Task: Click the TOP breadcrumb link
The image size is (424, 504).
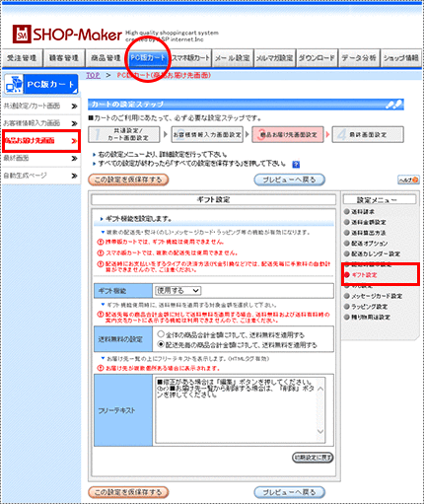Action: point(93,75)
